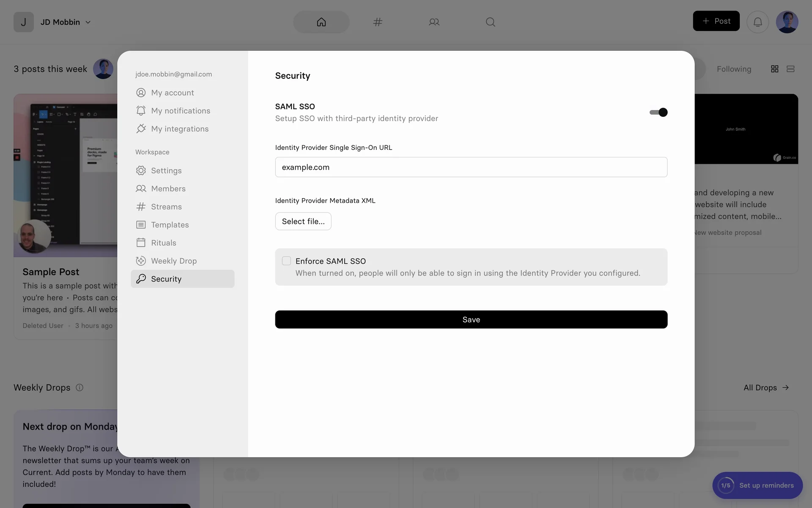Switch to list view layout icon
812x508 pixels.
point(790,69)
